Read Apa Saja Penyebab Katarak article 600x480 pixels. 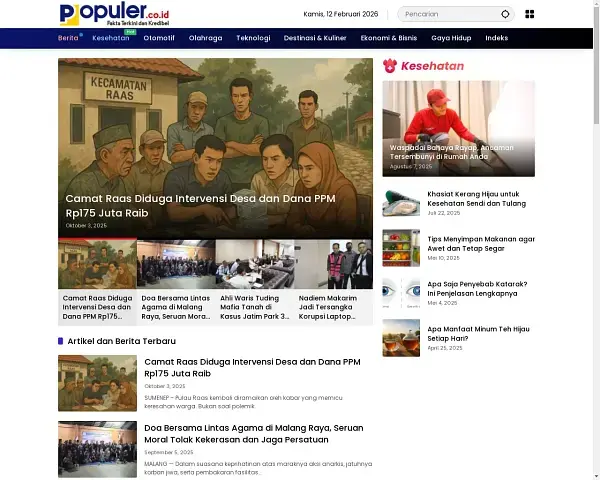click(477, 288)
